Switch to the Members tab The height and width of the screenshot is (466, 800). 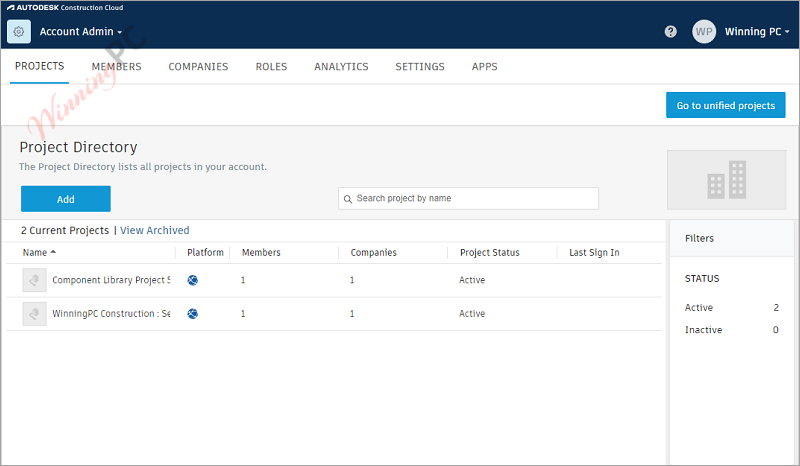116,67
